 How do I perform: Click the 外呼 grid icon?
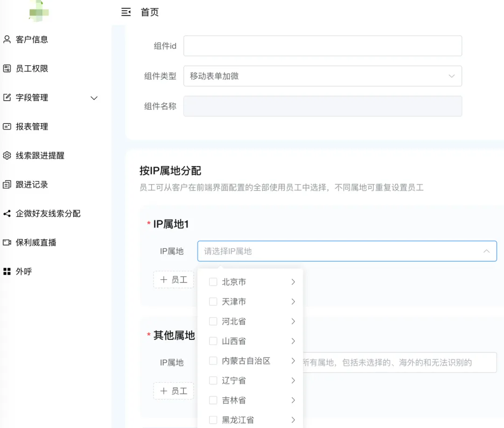tap(7, 271)
